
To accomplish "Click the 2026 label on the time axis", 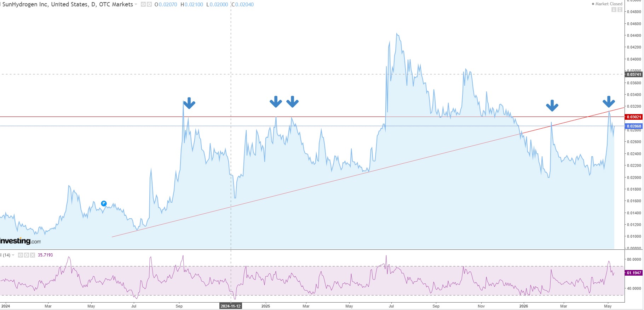I will 524,306.
